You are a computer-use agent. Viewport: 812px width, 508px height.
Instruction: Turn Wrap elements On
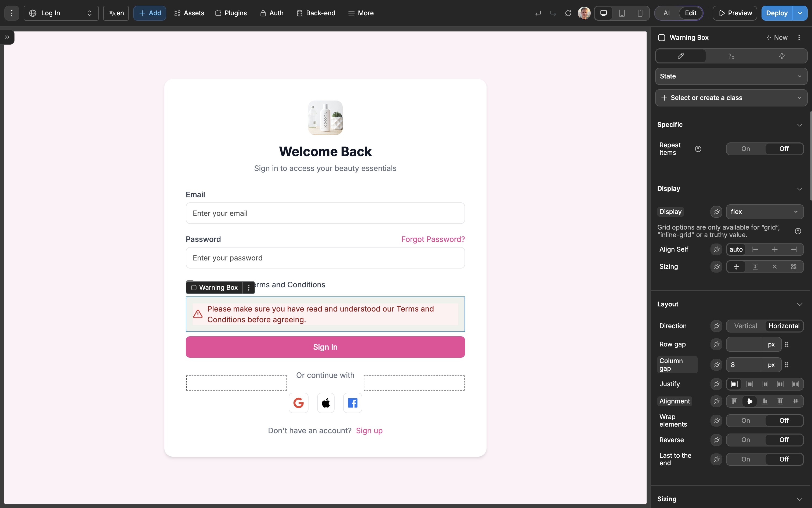point(746,420)
